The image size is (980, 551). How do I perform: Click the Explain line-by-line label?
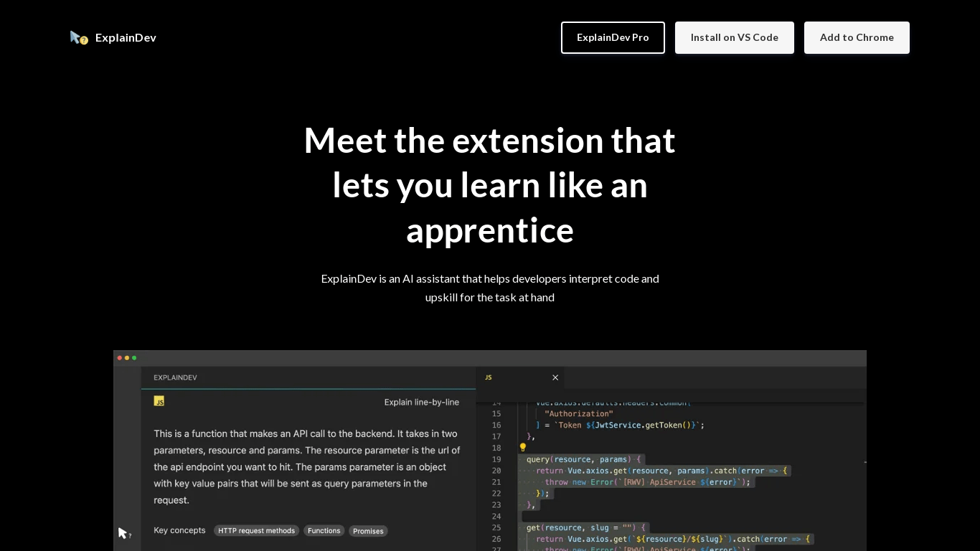(x=422, y=402)
